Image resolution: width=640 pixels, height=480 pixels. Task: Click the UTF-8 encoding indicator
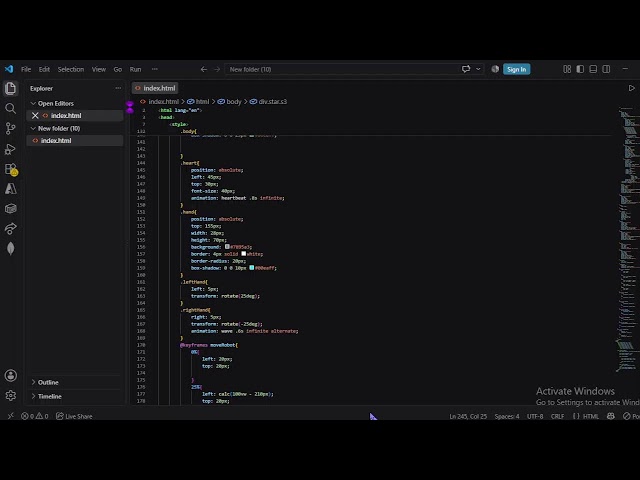pyautogui.click(x=535, y=416)
